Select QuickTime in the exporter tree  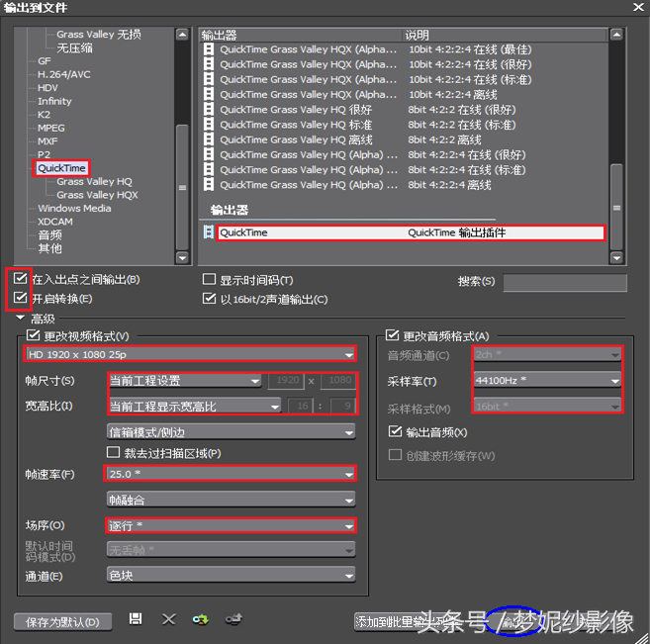tap(61, 168)
